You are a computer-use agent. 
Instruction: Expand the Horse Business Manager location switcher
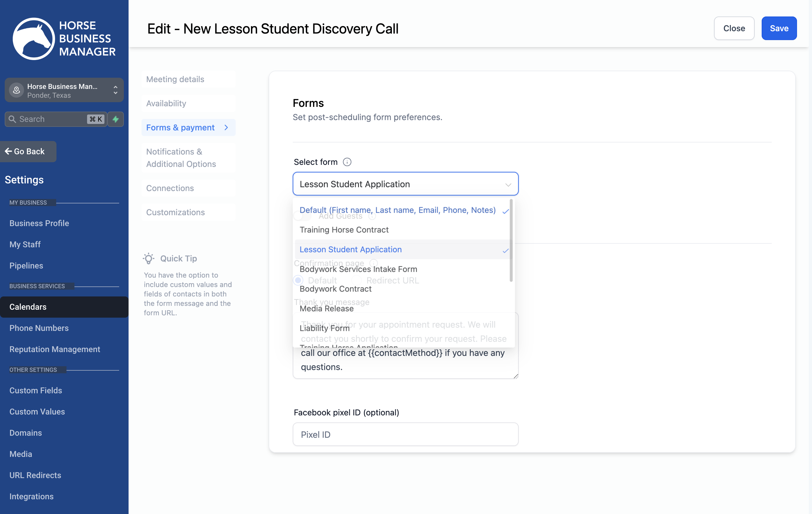64,90
